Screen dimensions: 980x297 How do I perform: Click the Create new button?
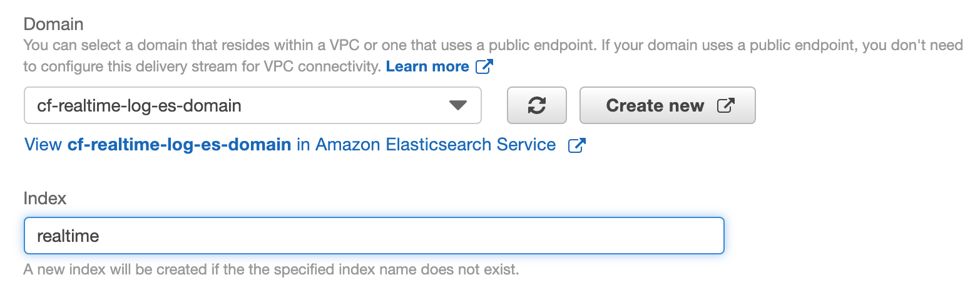click(668, 105)
